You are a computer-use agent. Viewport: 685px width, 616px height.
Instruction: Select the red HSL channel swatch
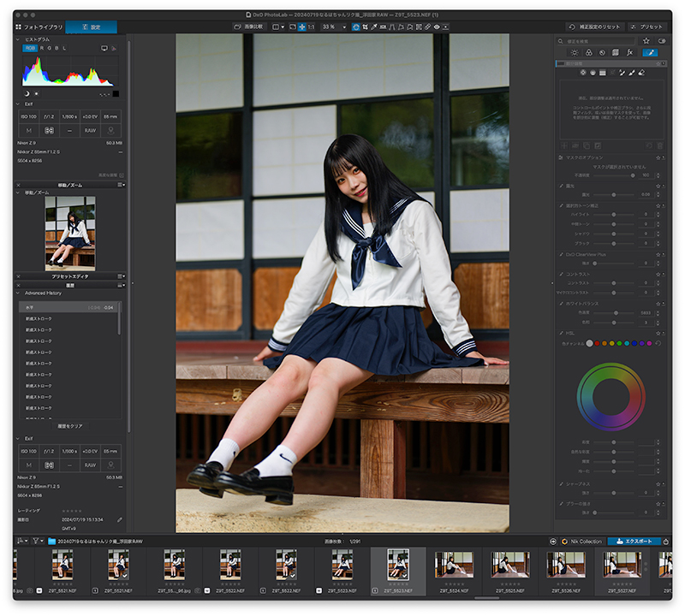597,344
